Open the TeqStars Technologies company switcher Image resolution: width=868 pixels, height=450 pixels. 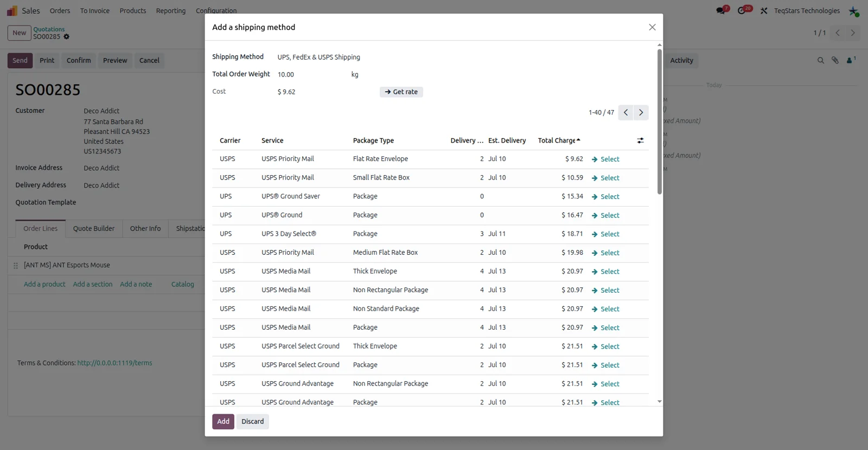(x=807, y=11)
